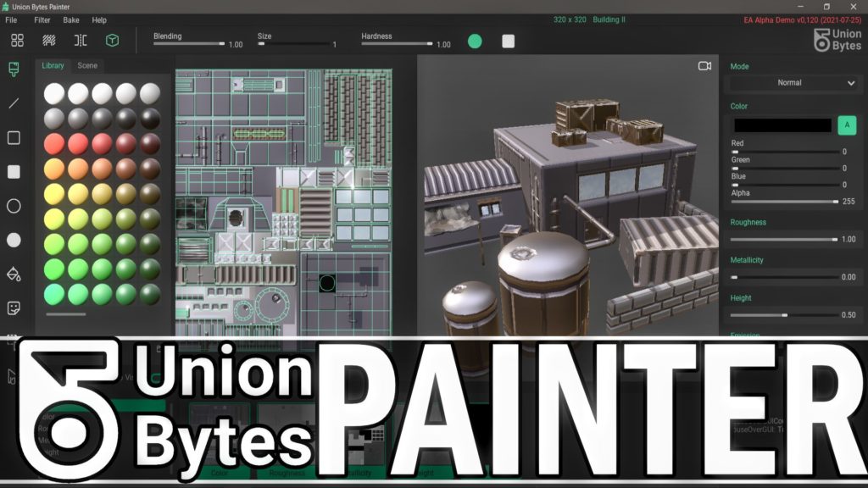The width and height of the screenshot is (868, 488).
Task: Activate the green 3D cube view icon
Action: (x=113, y=41)
